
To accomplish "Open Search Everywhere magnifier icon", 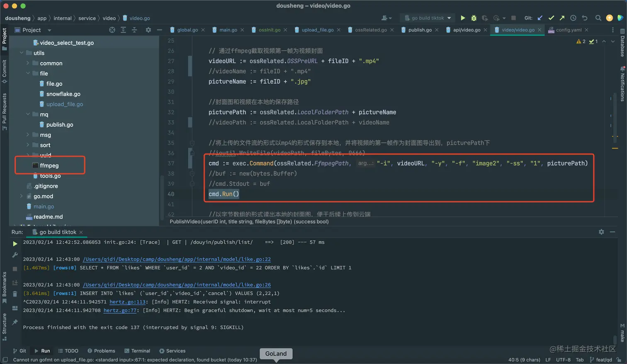I will (x=598, y=18).
